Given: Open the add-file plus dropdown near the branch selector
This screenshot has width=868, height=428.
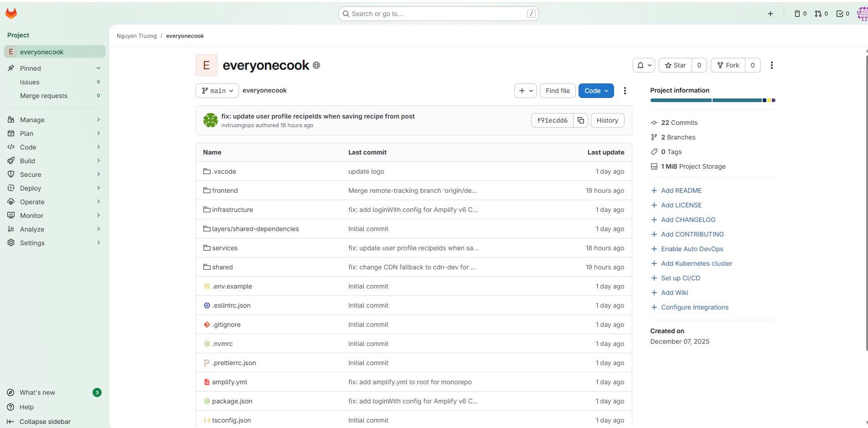Looking at the screenshot, I should pyautogui.click(x=525, y=91).
